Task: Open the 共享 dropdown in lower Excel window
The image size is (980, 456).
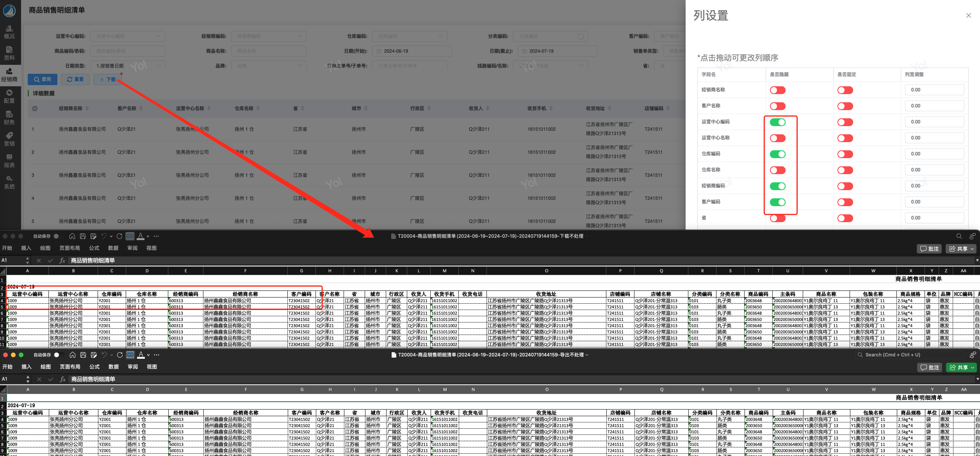Action: point(973,367)
